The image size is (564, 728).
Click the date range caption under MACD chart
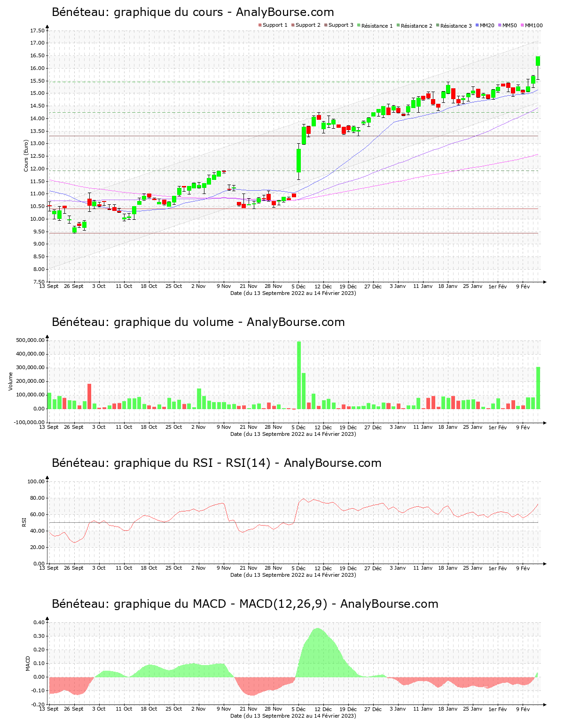point(293,716)
